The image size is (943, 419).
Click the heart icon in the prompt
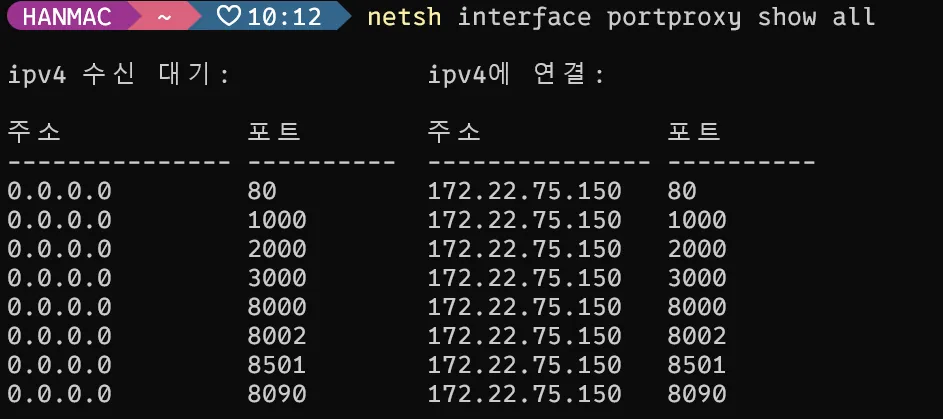click(229, 16)
